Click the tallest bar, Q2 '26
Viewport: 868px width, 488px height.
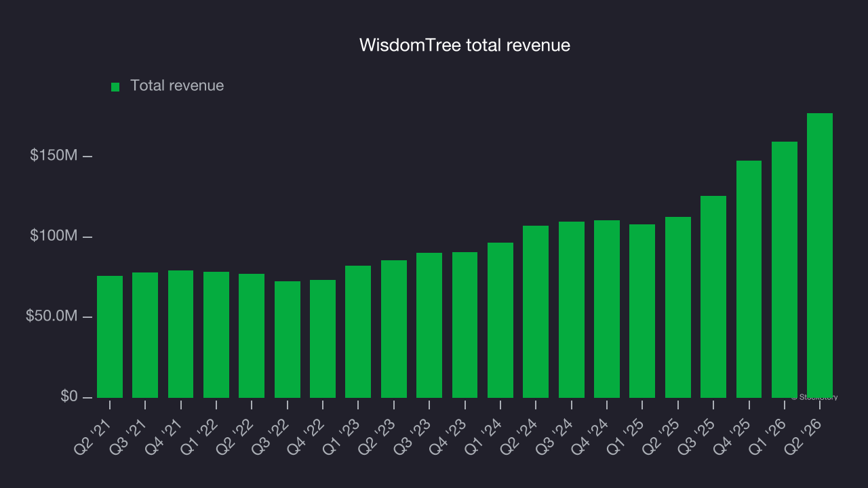point(820,256)
